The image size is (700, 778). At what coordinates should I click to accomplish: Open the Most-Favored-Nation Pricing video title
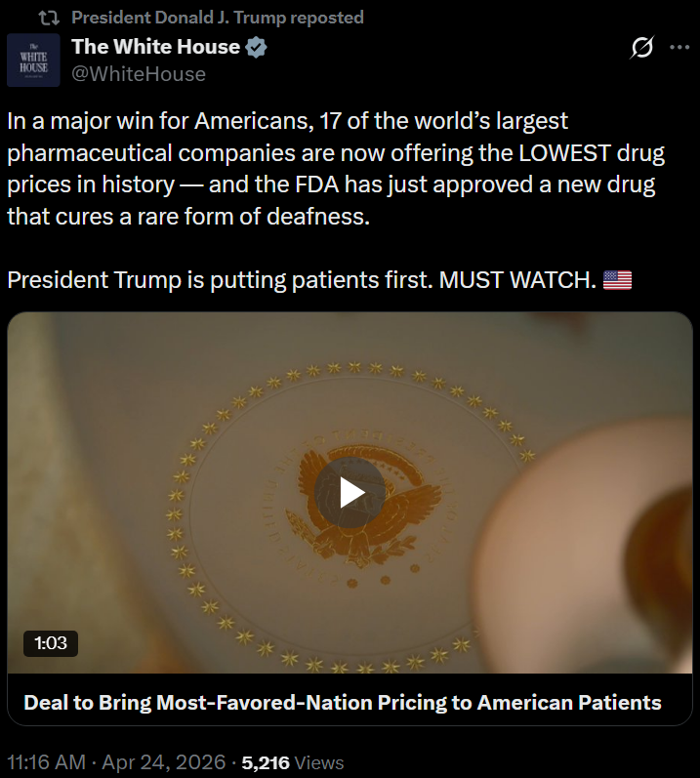pos(343,702)
